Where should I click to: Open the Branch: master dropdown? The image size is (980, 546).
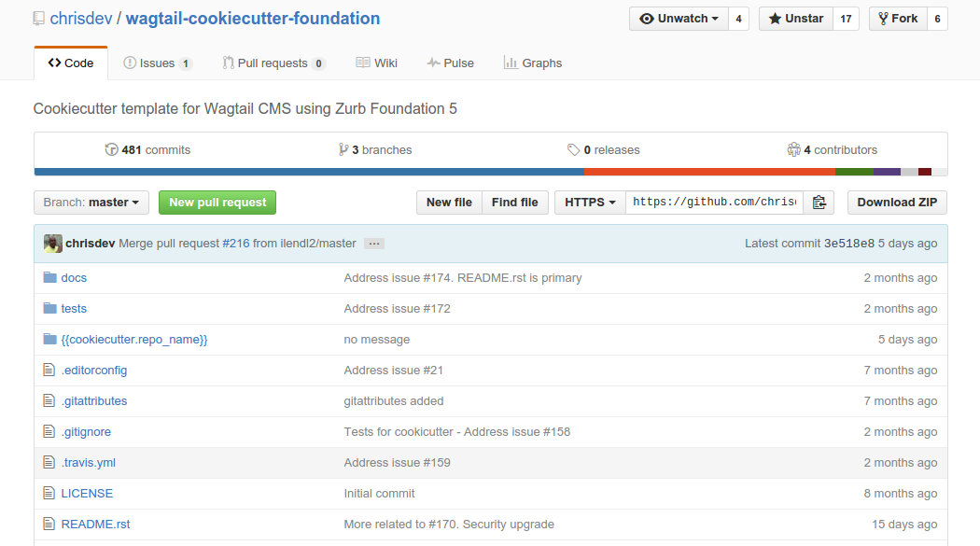(91, 203)
